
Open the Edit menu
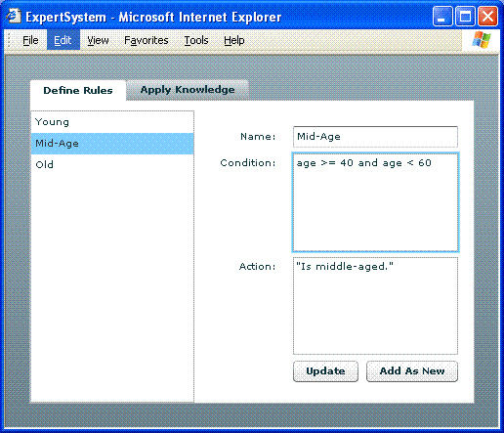(63, 40)
